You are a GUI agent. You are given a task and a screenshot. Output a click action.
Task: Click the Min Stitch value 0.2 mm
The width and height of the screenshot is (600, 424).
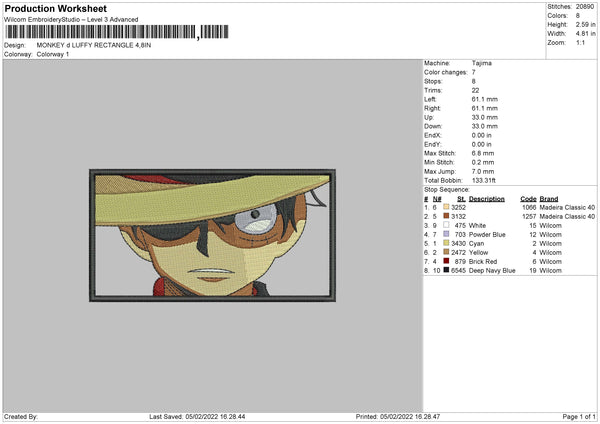pyautogui.click(x=483, y=162)
